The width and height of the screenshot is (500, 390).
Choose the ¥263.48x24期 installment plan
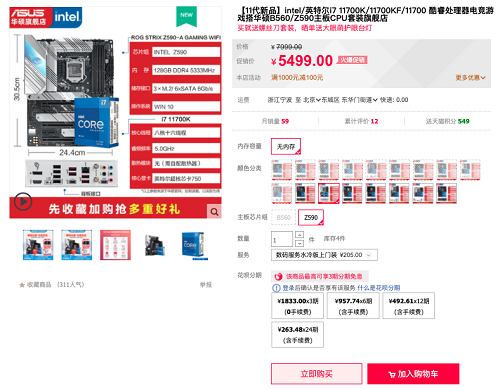click(x=298, y=335)
